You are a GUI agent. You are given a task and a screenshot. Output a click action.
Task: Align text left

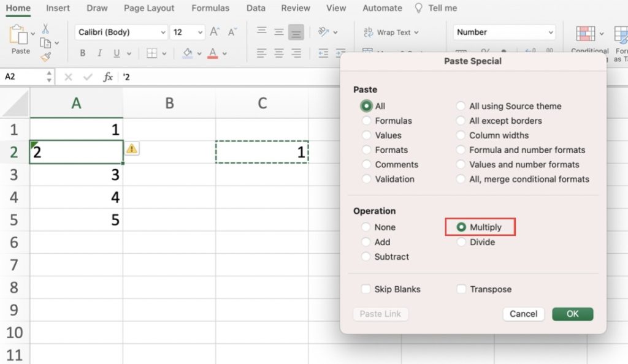(x=261, y=53)
